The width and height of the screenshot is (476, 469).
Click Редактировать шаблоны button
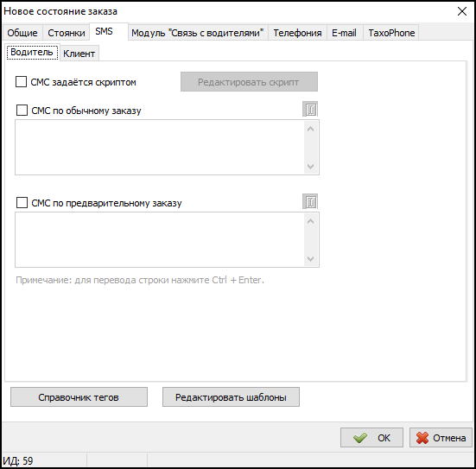pos(231,396)
